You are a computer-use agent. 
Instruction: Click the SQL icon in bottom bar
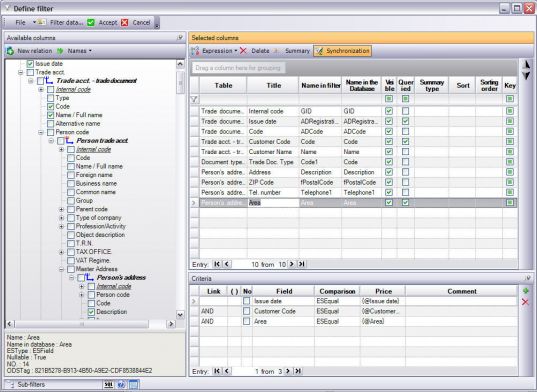click(109, 384)
